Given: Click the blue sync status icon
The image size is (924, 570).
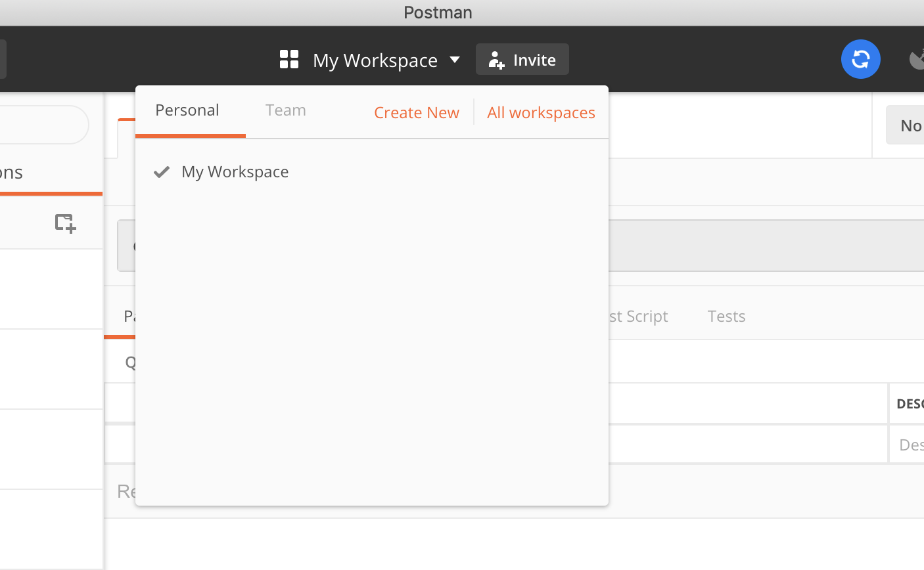Looking at the screenshot, I should [x=860, y=59].
